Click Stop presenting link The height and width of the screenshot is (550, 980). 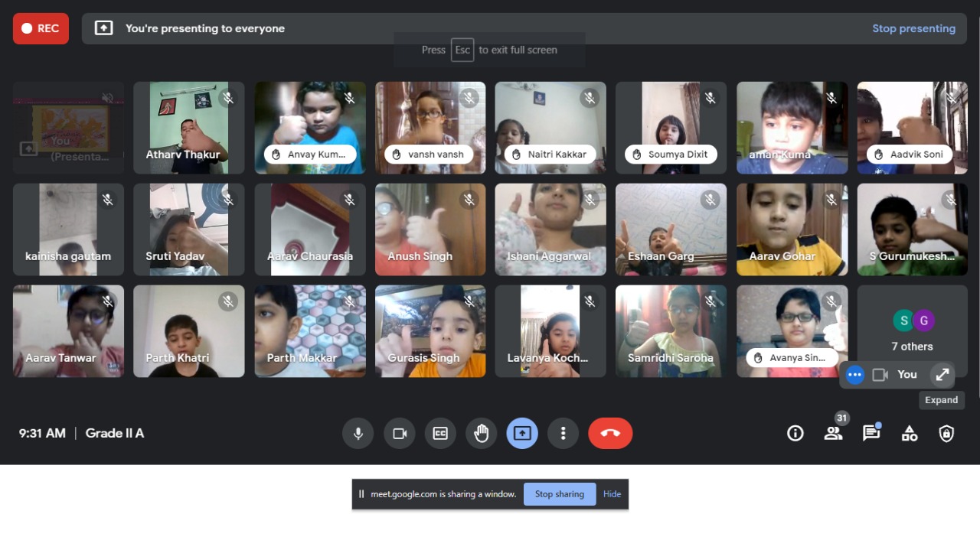click(913, 28)
